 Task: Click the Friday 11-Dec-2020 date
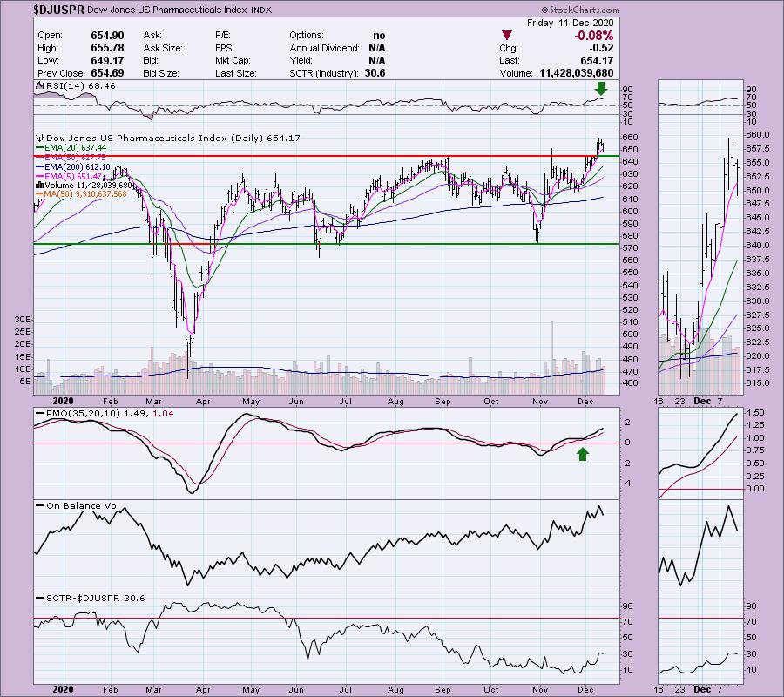pyautogui.click(x=570, y=23)
